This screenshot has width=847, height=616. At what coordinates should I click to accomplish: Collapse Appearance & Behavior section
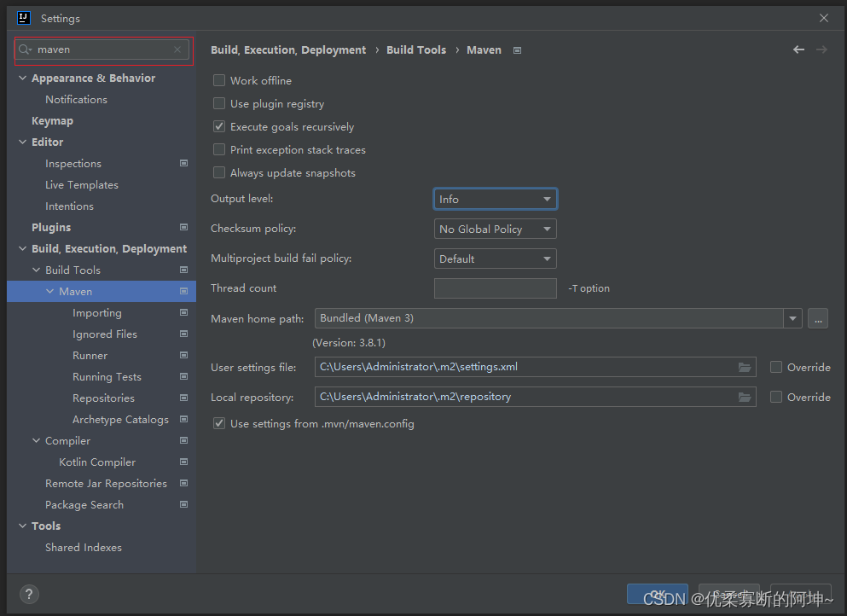click(x=23, y=78)
